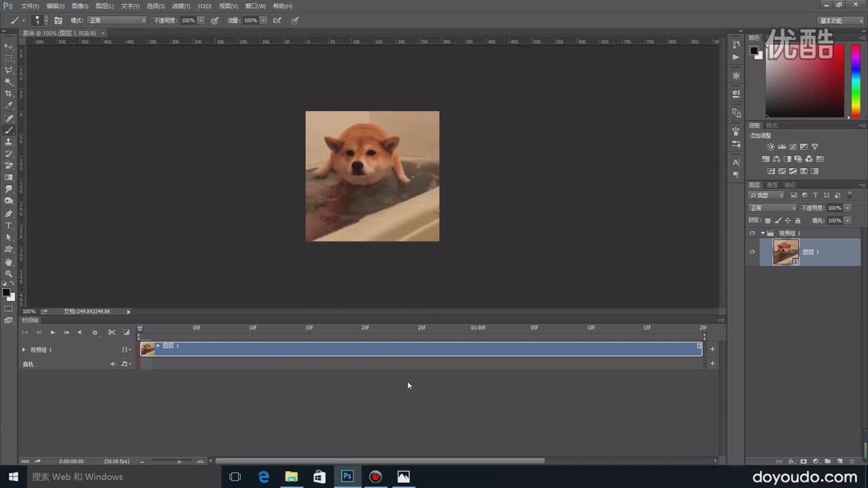This screenshot has height=488, width=868.
Task: Toggle lock position icon
Action: pos(787,220)
